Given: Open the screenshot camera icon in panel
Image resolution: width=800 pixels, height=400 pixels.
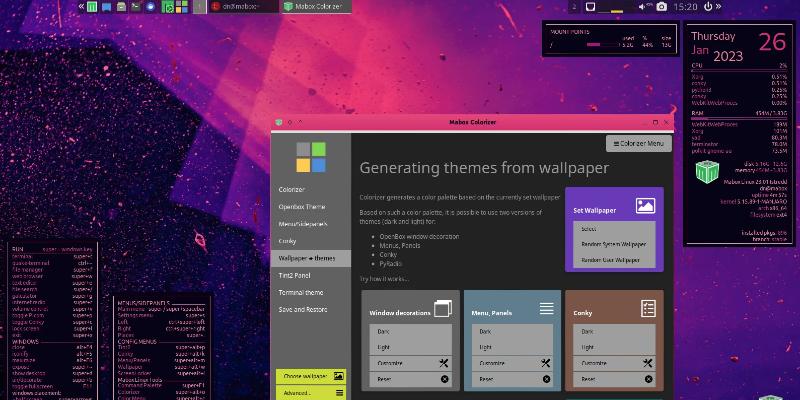Looking at the screenshot, I should pyautogui.click(x=661, y=7).
